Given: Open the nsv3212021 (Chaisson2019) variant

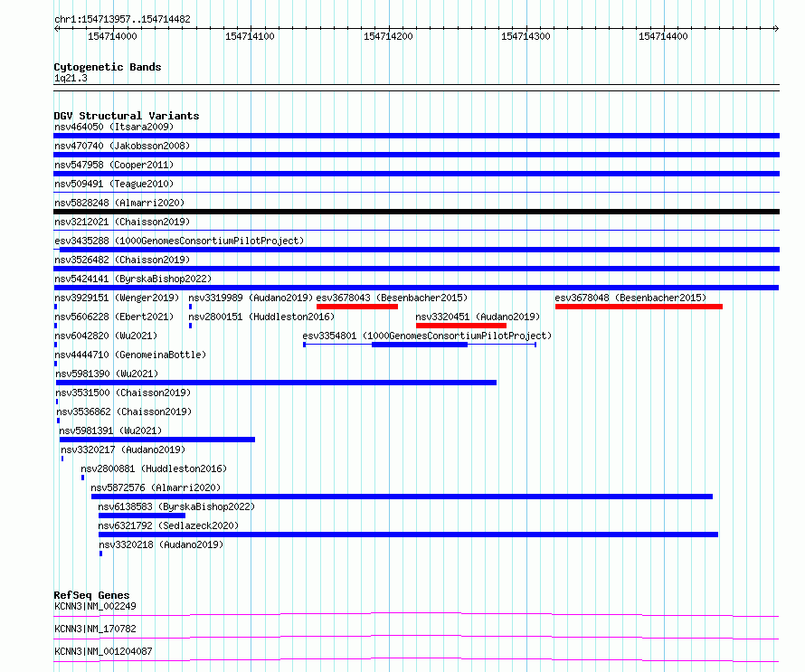Looking at the screenshot, I should (x=122, y=222).
